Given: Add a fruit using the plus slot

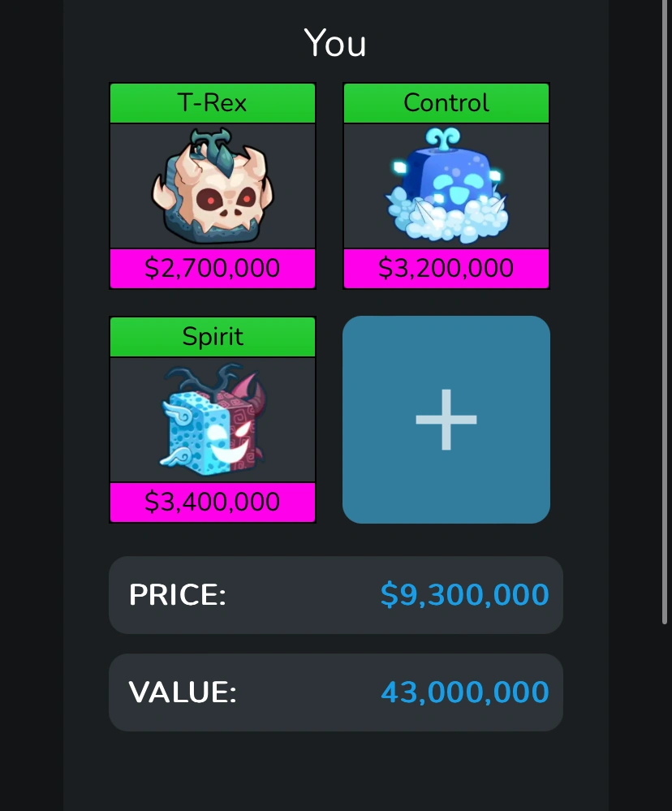Looking at the screenshot, I should pyautogui.click(x=446, y=420).
